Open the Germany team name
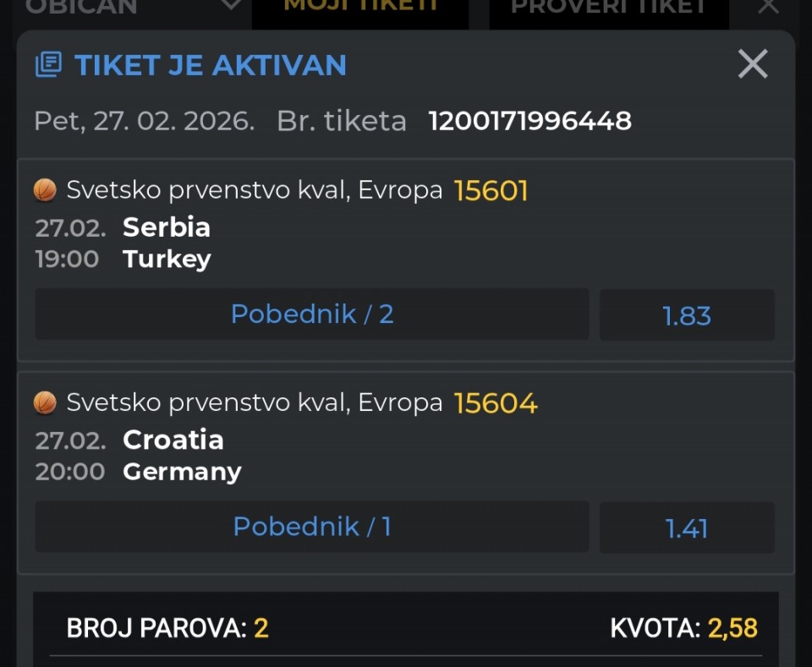The image size is (812, 667). pos(182,471)
